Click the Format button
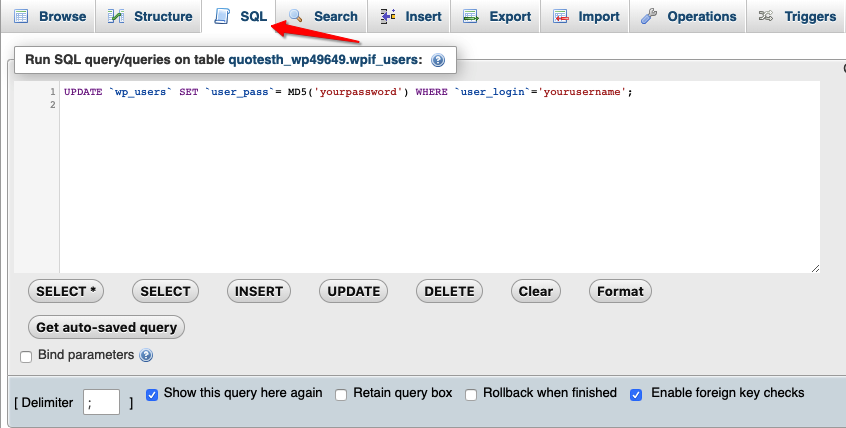This screenshot has height=428, width=846. [620, 291]
